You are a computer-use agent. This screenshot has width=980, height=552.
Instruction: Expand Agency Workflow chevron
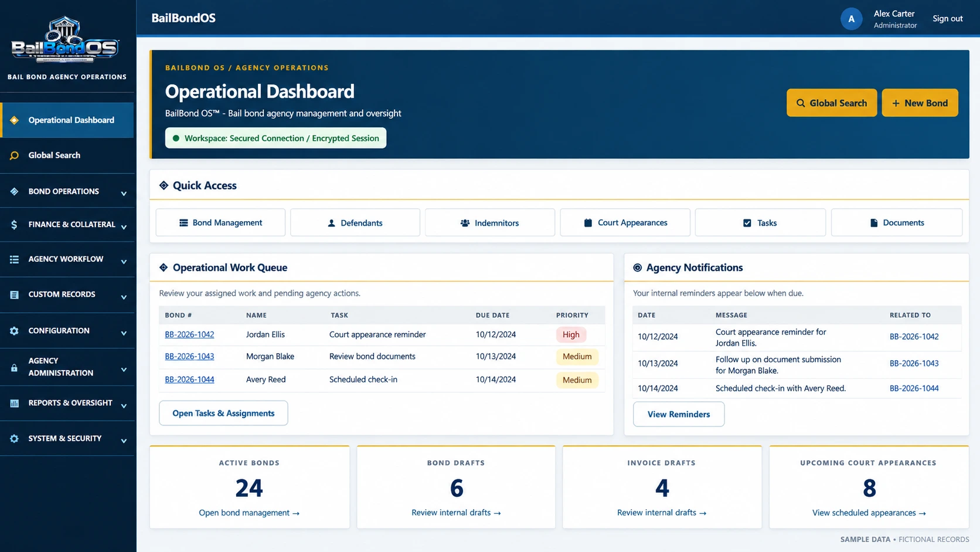124,262
